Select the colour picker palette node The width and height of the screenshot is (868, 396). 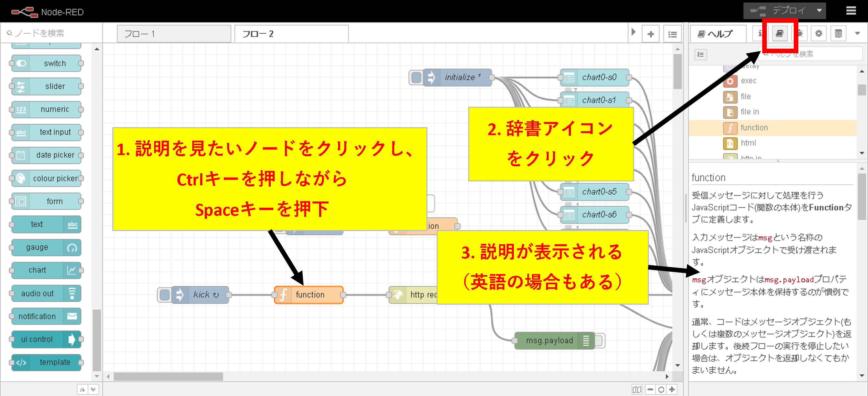coord(47,178)
